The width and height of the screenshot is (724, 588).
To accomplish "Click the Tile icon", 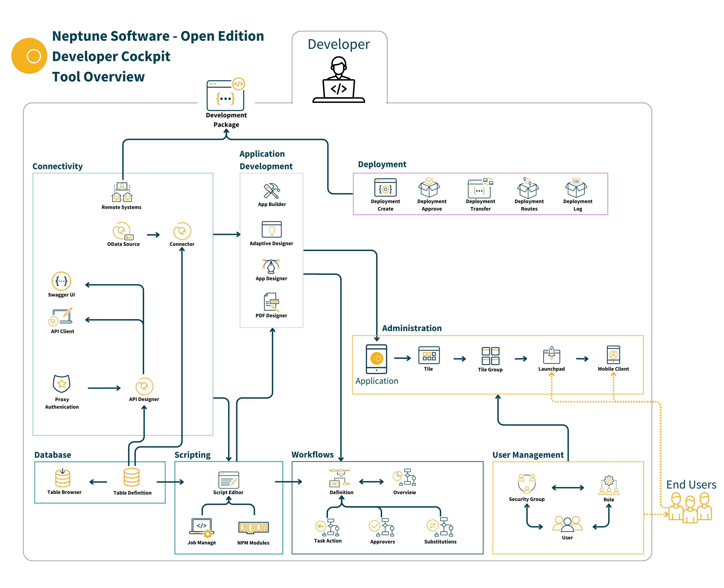I will click(x=429, y=355).
